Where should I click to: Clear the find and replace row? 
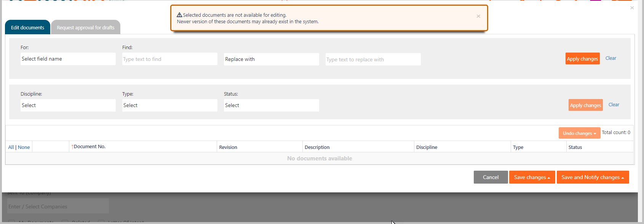(610, 58)
